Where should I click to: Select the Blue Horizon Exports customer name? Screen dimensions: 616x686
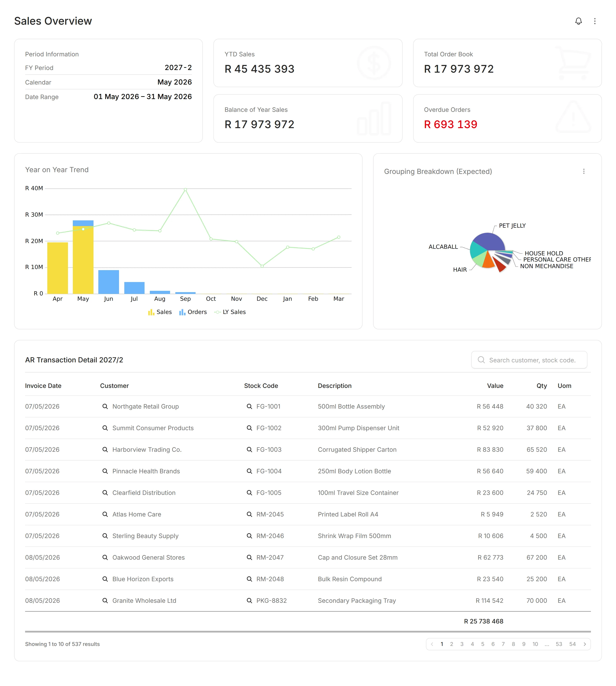coord(143,579)
